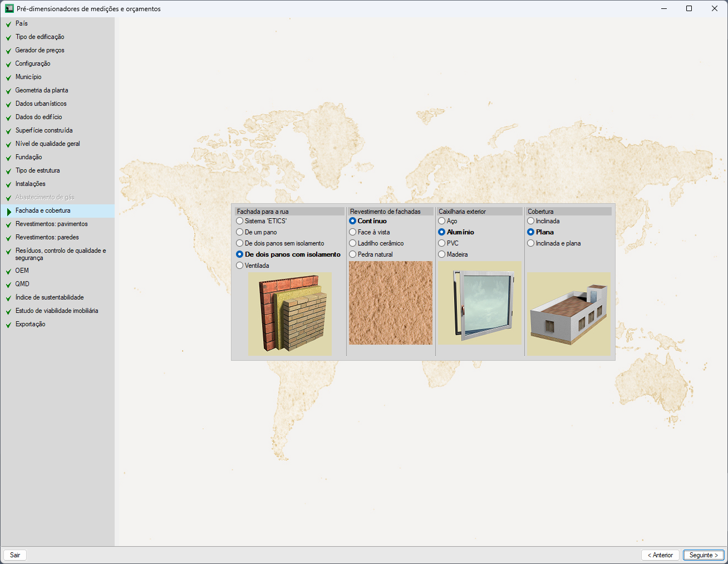This screenshot has height=564, width=728.
Task: Click the double-leaf brick wall illustration
Action: click(x=290, y=314)
